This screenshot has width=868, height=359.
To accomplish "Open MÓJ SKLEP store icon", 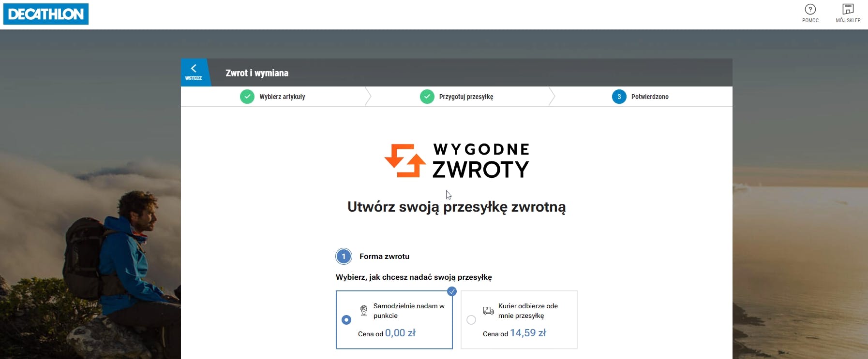I will tap(848, 9).
